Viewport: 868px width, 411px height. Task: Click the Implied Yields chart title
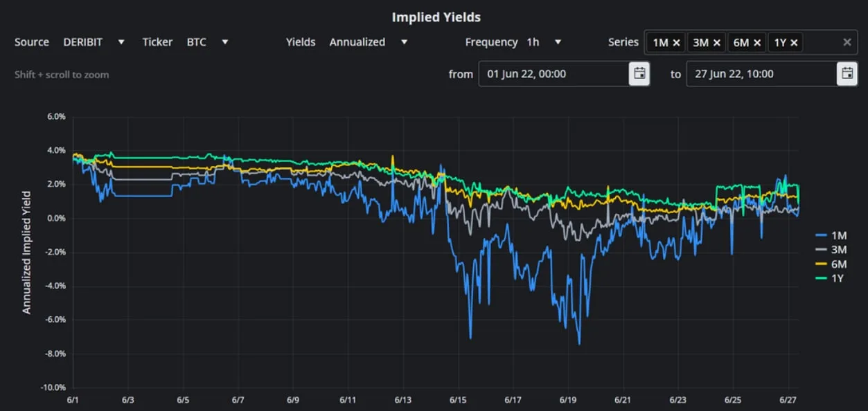coord(436,17)
